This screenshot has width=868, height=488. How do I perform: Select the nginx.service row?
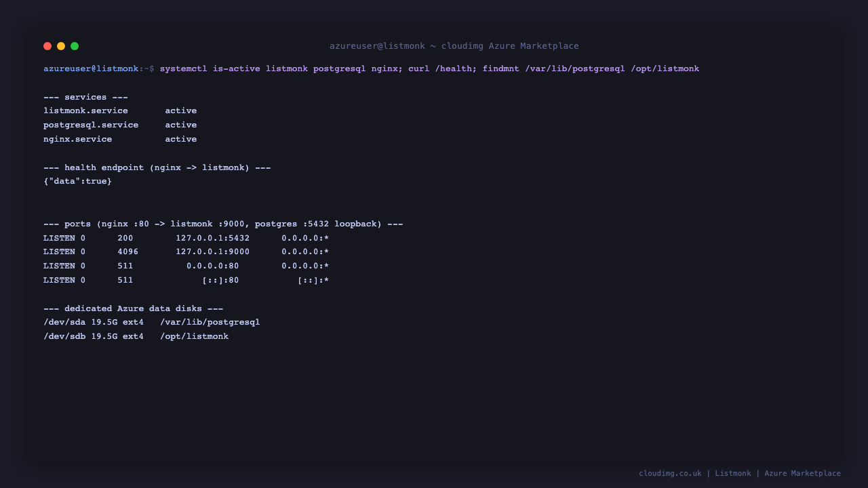coord(120,140)
